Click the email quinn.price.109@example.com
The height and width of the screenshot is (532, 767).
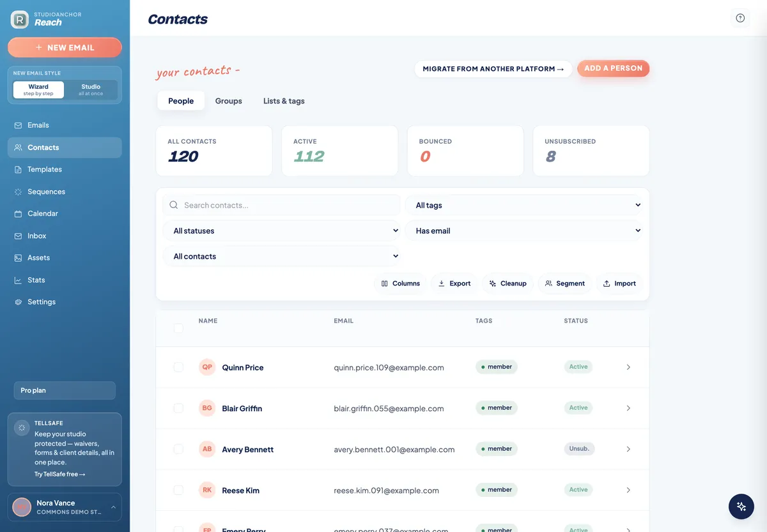tap(389, 367)
